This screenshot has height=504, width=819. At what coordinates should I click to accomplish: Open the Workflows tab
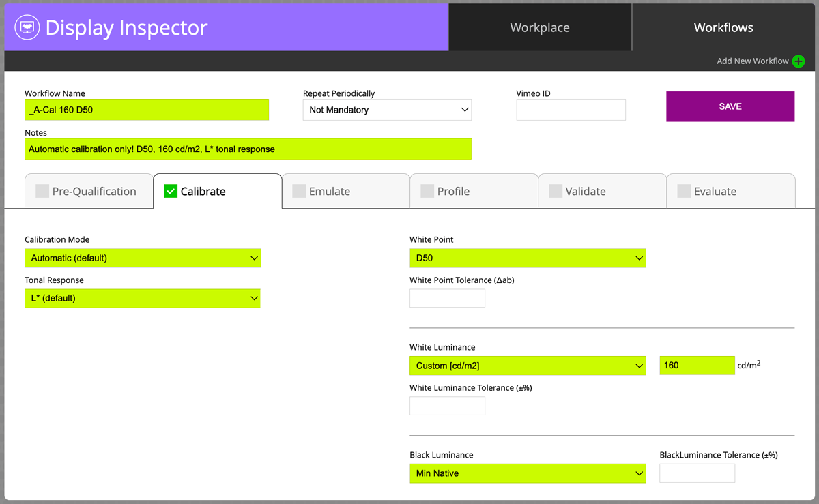point(723,28)
